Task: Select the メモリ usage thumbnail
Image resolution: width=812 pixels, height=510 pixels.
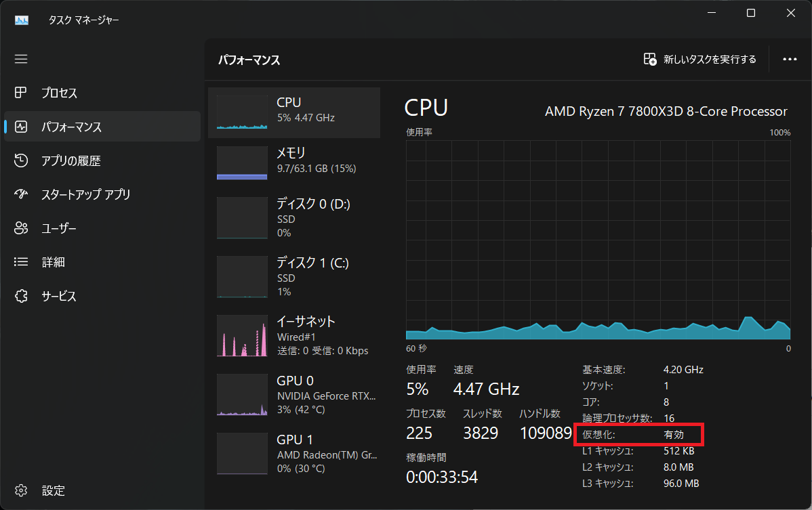Action: coord(242,163)
